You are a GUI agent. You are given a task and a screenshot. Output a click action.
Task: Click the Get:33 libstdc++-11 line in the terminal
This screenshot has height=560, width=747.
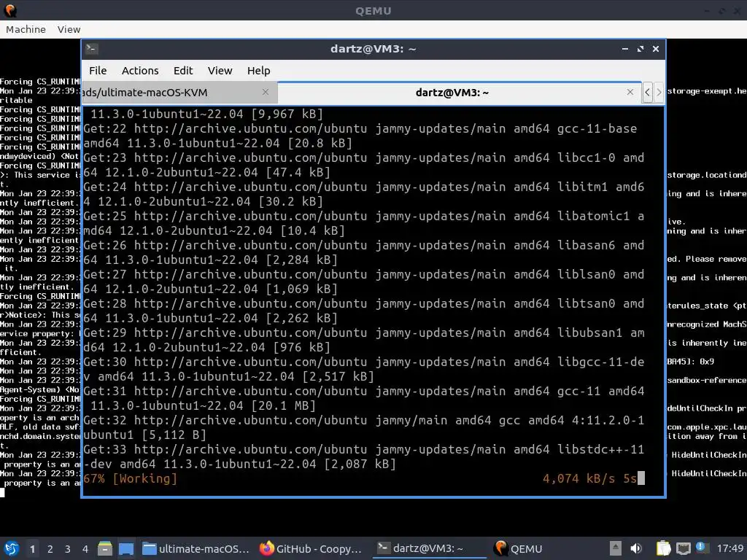364,456
